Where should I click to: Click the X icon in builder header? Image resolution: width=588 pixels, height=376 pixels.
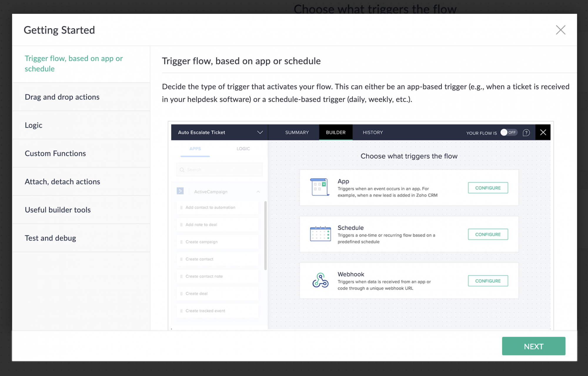click(x=543, y=132)
